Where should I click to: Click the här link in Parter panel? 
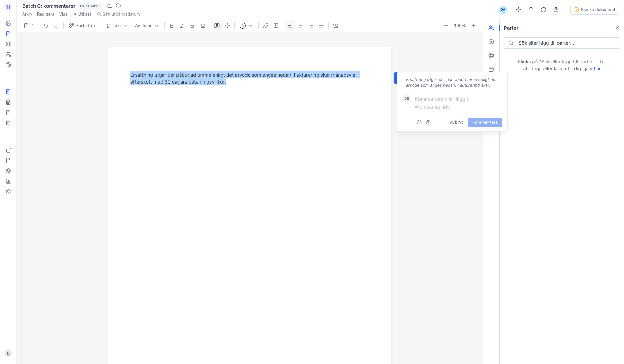[597, 69]
